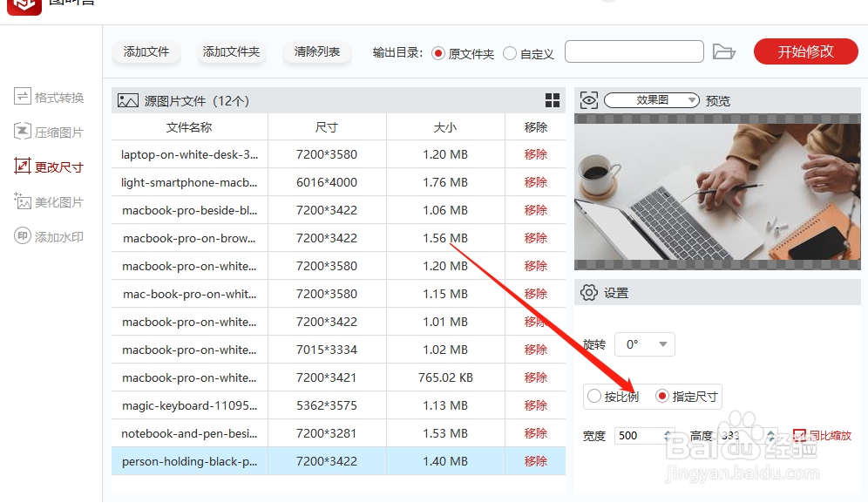Click the 开始修改 button

tap(805, 51)
